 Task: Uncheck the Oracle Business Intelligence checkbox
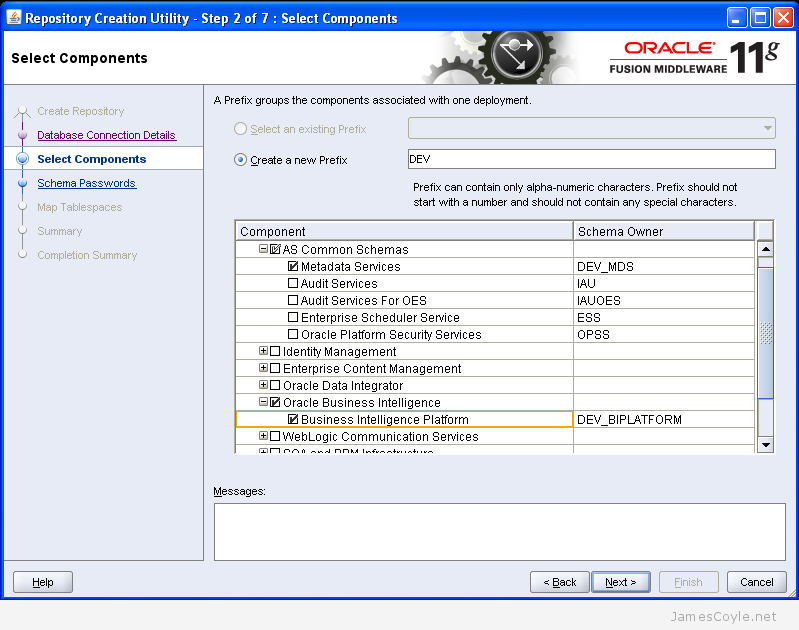[275, 402]
